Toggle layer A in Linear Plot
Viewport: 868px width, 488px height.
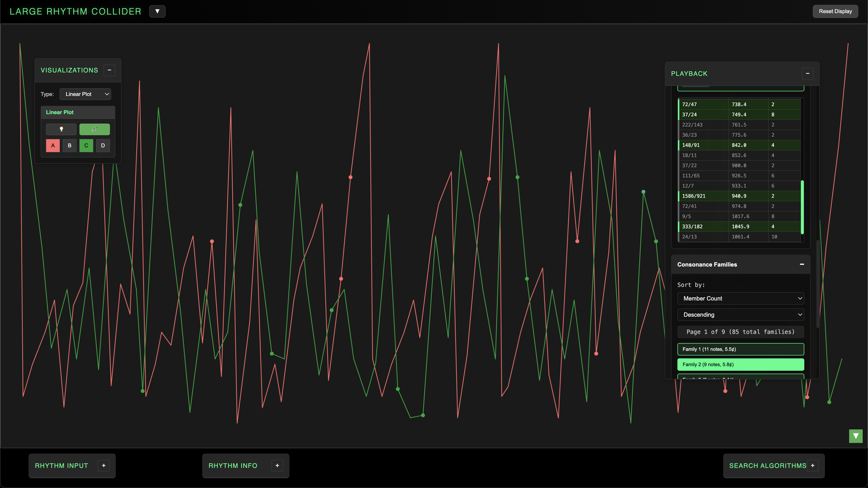click(53, 146)
